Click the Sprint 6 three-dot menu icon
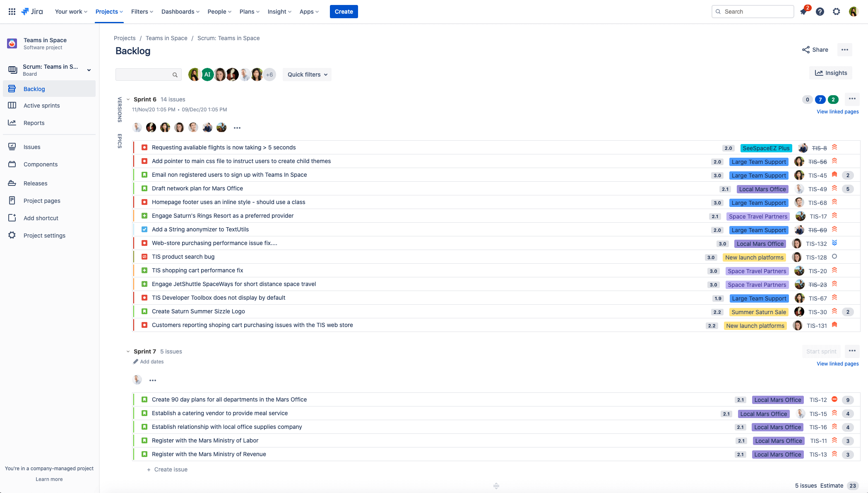 tap(852, 99)
